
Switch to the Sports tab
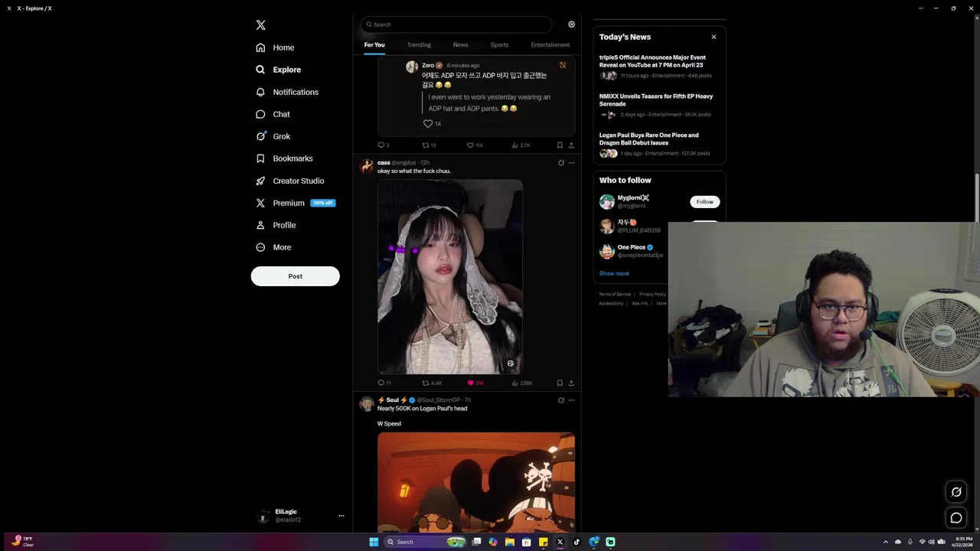499,44
